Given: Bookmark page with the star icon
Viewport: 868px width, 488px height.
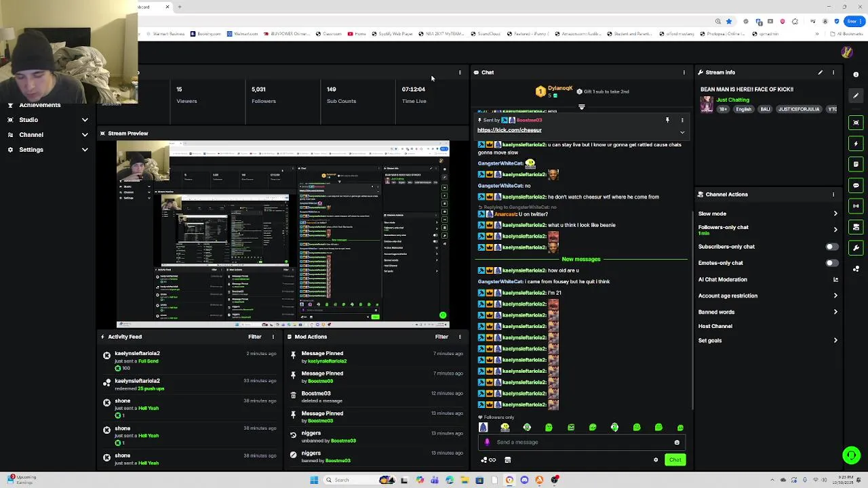Looking at the screenshot, I should pyautogui.click(x=729, y=21).
